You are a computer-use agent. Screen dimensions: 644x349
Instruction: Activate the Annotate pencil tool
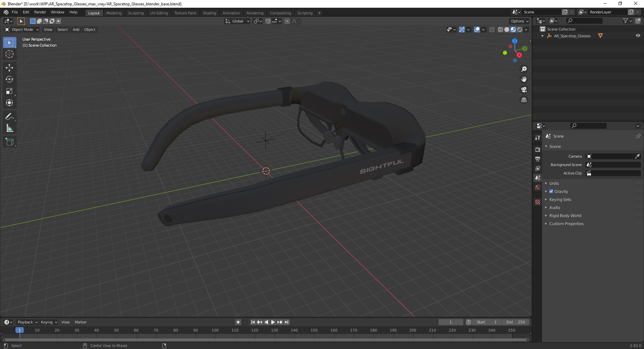pos(9,117)
